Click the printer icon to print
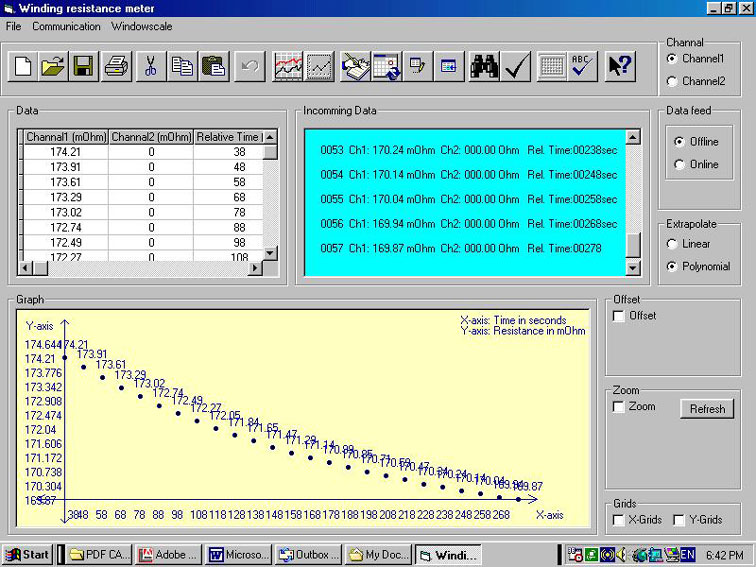 point(116,66)
